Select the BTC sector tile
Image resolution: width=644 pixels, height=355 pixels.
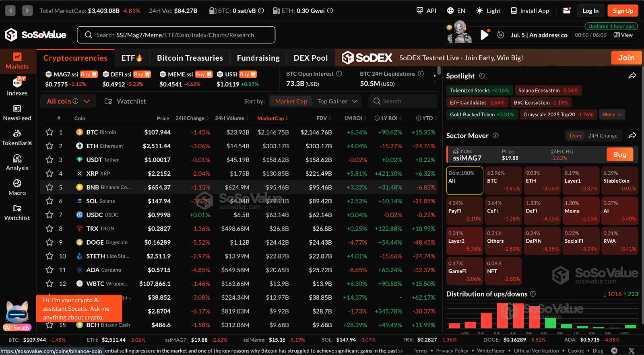503,180
